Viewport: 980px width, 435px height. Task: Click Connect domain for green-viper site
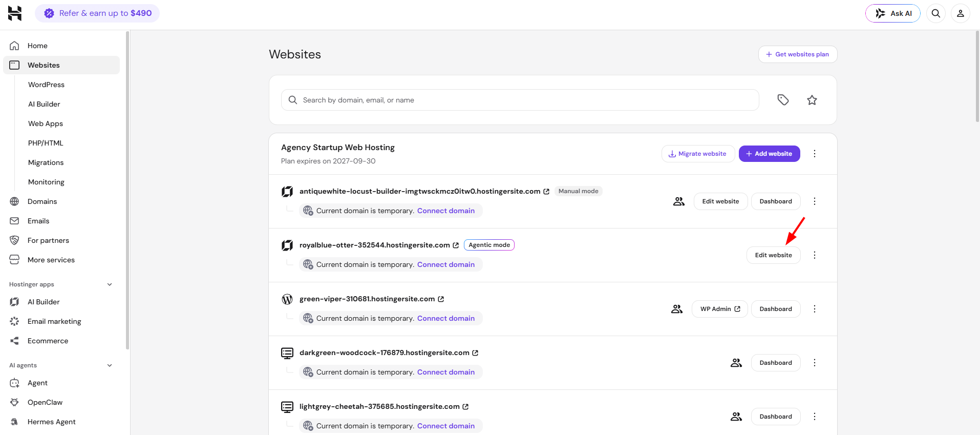446,318
